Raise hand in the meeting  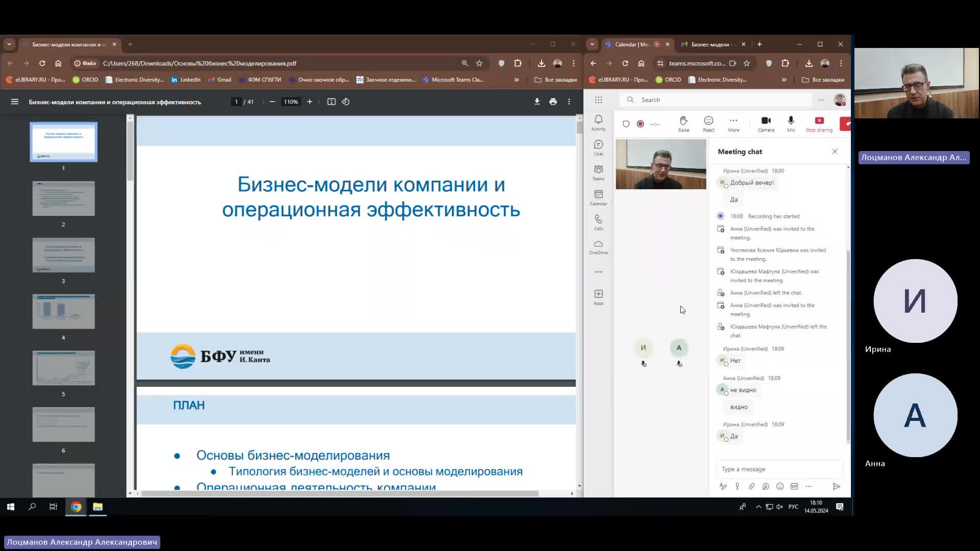(x=683, y=123)
